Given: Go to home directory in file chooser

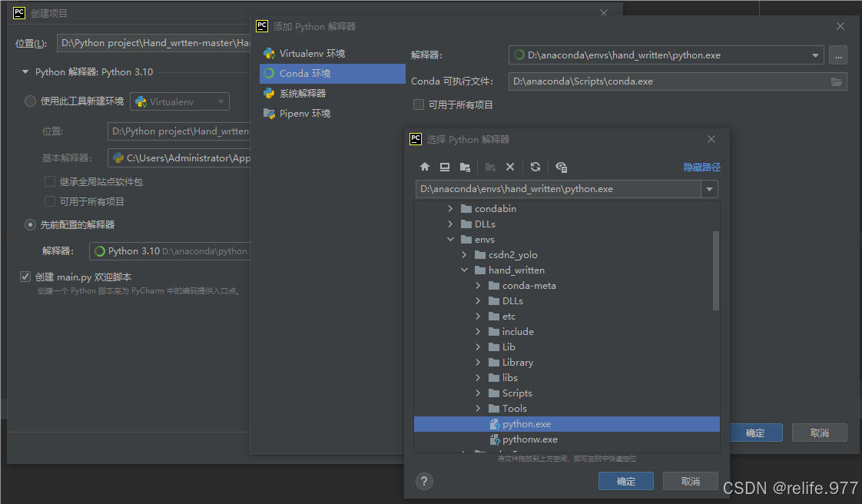Looking at the screenshot, I should click(x=424, y=167).
